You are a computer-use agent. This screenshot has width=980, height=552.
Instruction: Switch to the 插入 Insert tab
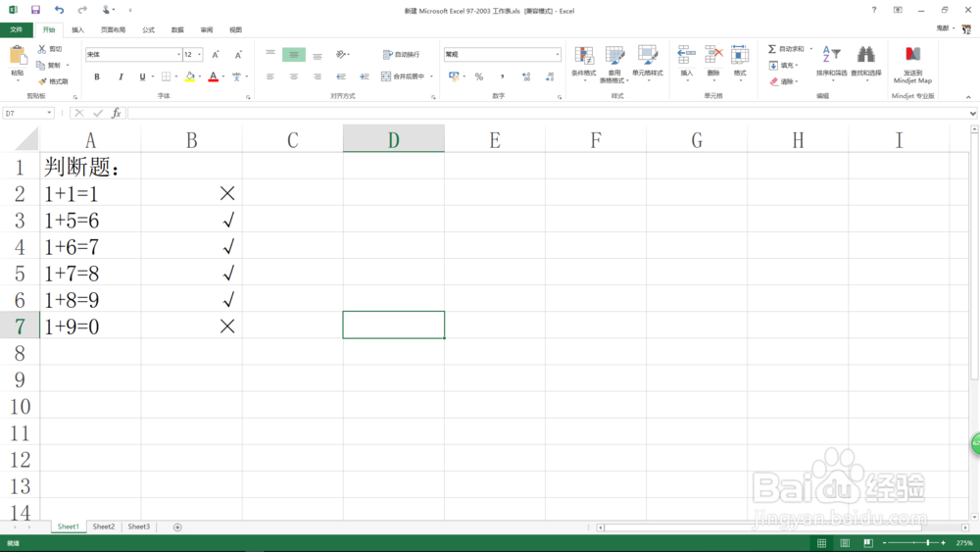click(x=77, y=29)
